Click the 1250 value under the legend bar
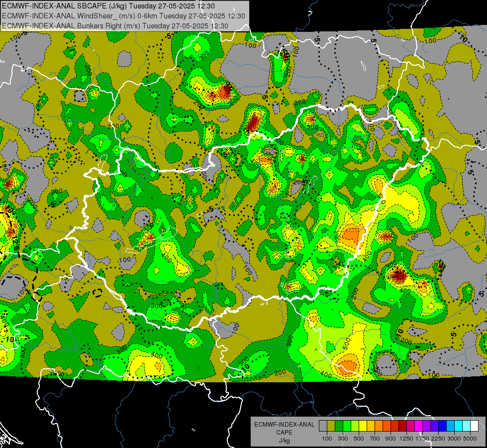This screenshot has width=487, height=448. 406,439
